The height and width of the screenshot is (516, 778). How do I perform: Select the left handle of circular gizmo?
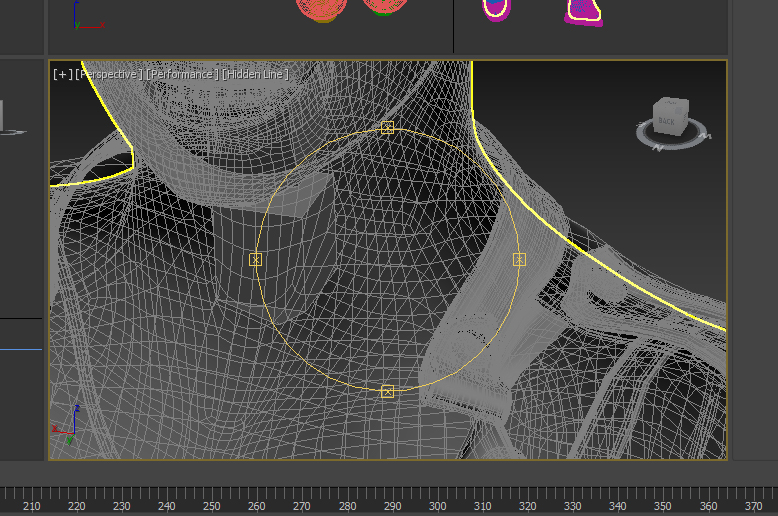pos(255,259)
